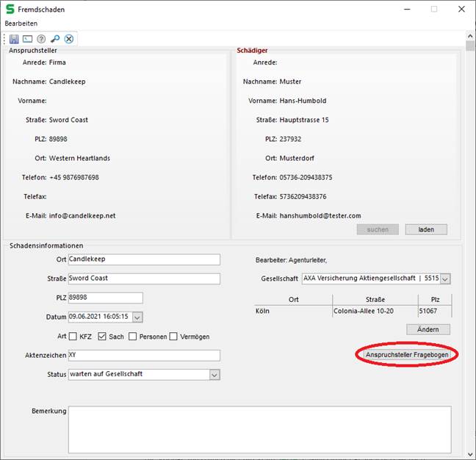476x460 pixels.
Task: Open the Bearbeiten menu
Action: (21, 24)
